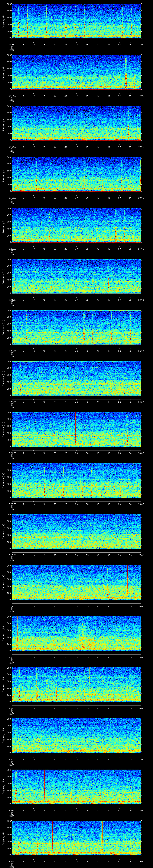The width and height of the screenshot is (153, 868).
Task: Select the '2:19:00' start time label
Action: (x=12, y=198)
